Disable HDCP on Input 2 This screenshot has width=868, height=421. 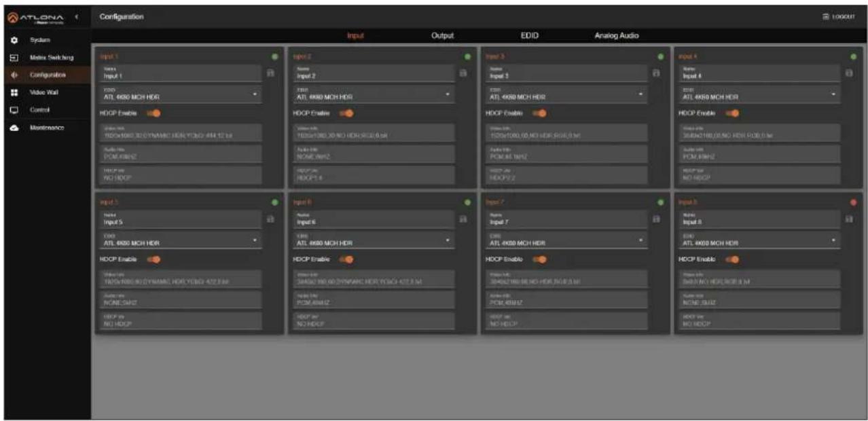[x=345, y=113]
